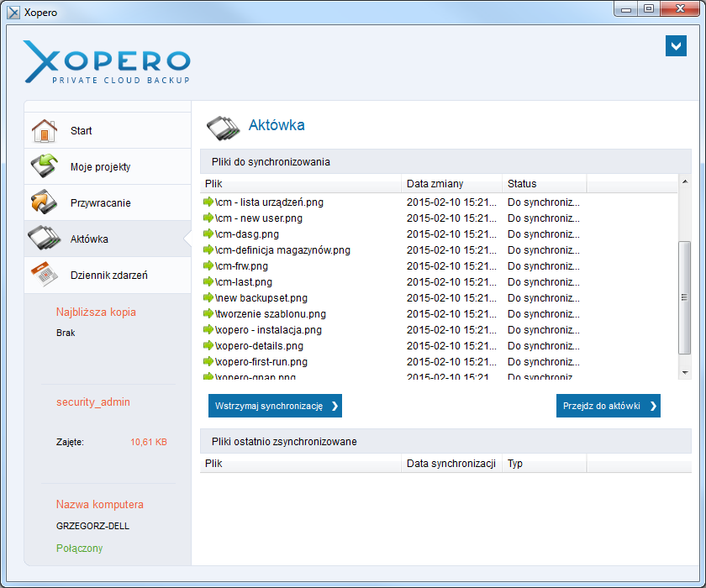
Task: Click the Aktówka header icon beside the title
Action: tap(224, 128)
